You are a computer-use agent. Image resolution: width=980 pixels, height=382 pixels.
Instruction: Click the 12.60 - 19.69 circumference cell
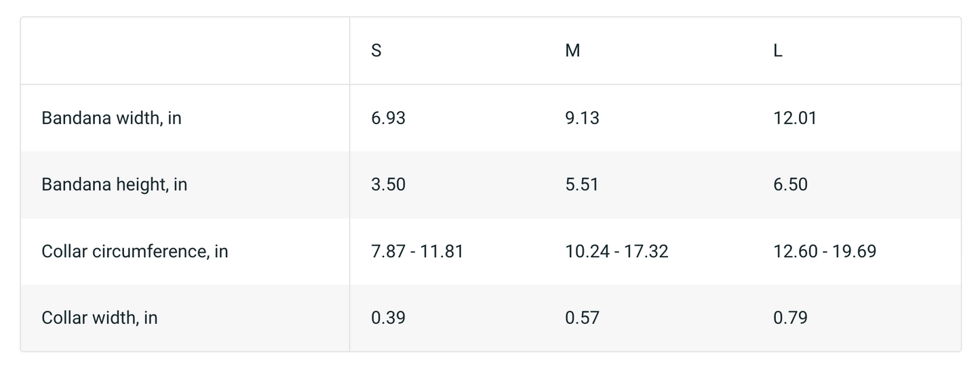[x=825, y=251]
